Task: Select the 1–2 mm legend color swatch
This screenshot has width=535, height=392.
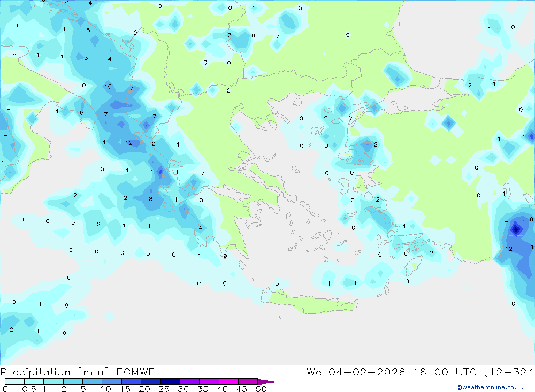Action: coord(53,381)
